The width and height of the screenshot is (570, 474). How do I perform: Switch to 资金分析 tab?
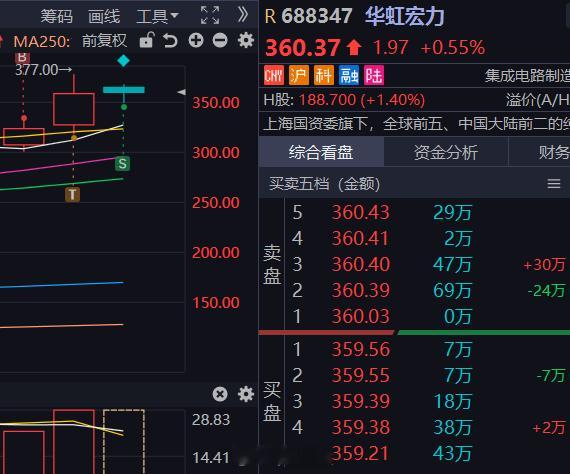tap(446, 152)
